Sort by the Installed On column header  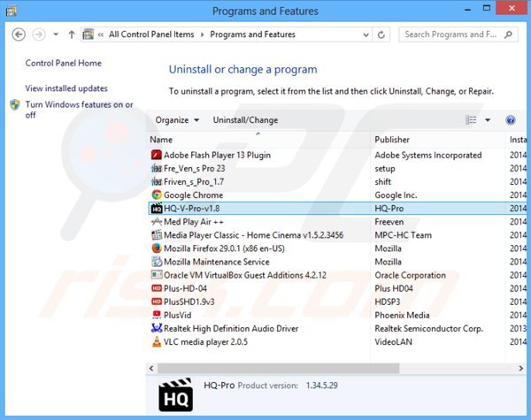click(518, 140)
